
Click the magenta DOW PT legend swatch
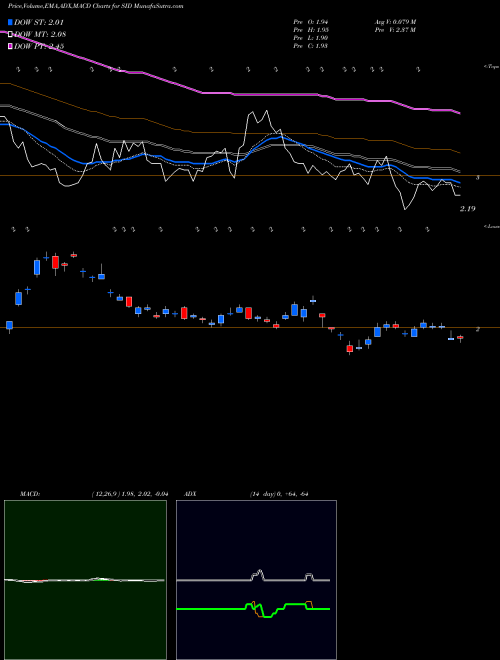[11, 46]
